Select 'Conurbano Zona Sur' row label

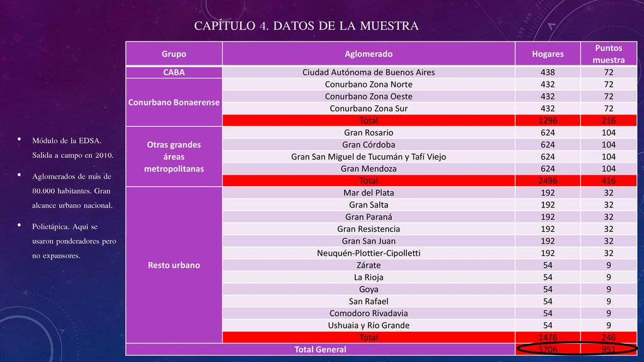369,108
